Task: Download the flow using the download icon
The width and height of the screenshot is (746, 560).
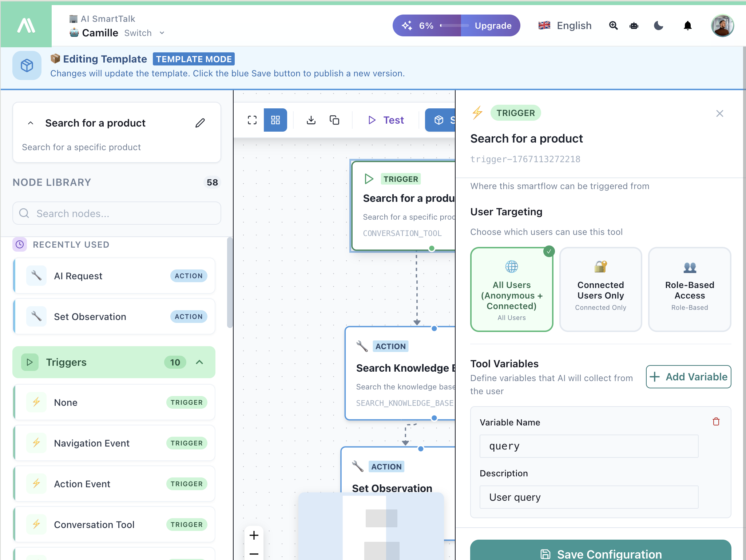Action: pos(311,120)
